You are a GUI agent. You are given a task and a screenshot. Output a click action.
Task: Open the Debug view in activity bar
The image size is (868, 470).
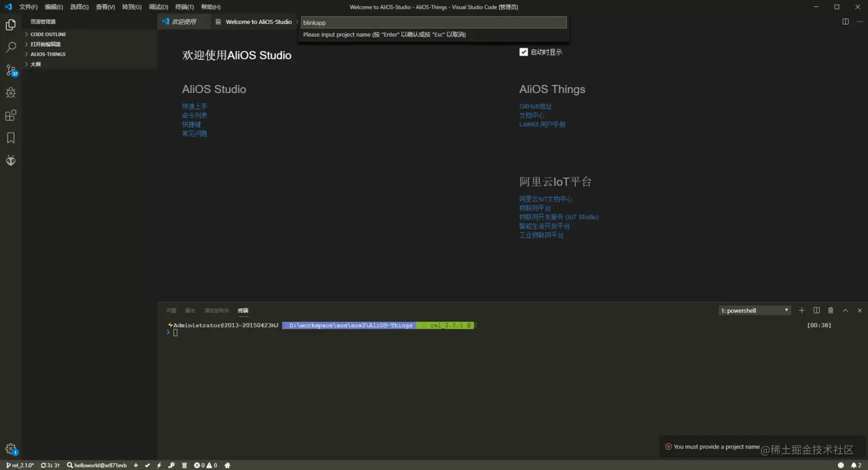pos(10,92)
